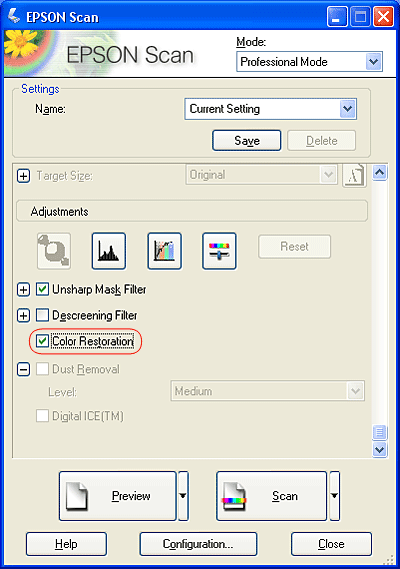Click the Save settings button
Screen dimensions: 400x569
(247, 140)
